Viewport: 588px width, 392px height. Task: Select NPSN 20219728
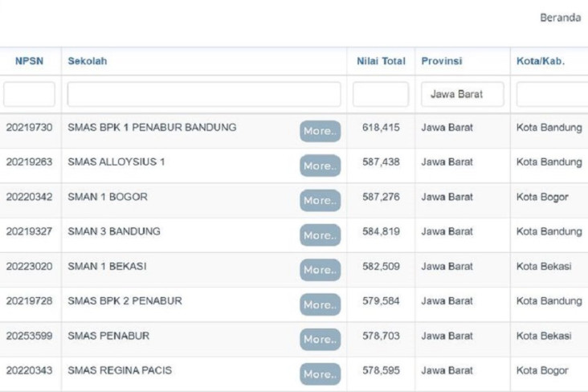[29, 301]
